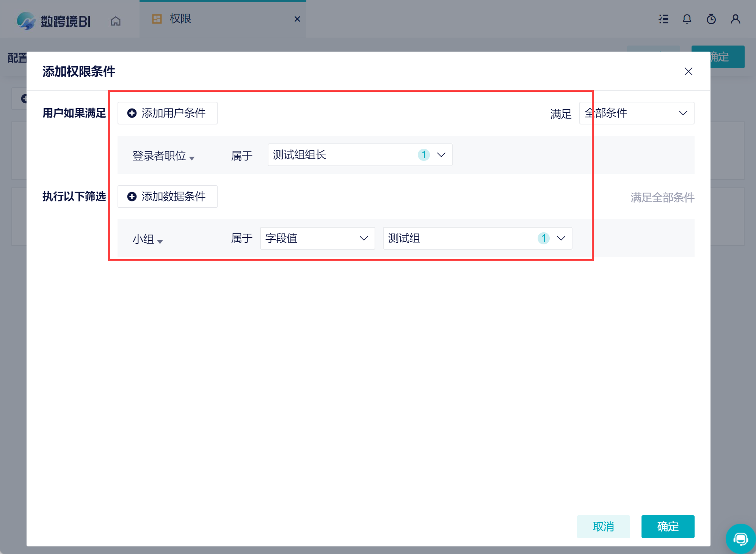The height and width of the screenshot is (554, 756).
Task: Click the home icon in header
Action: pos(116,21)
